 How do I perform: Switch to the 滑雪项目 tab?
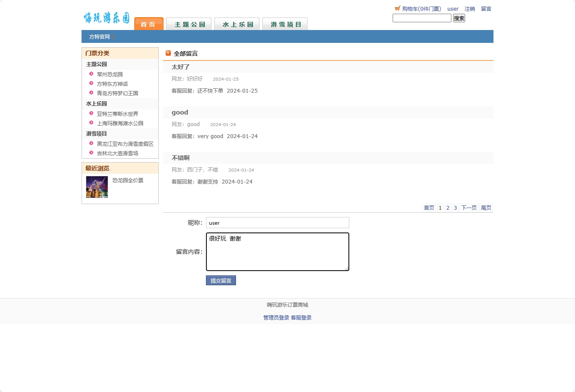pos(285,24)
